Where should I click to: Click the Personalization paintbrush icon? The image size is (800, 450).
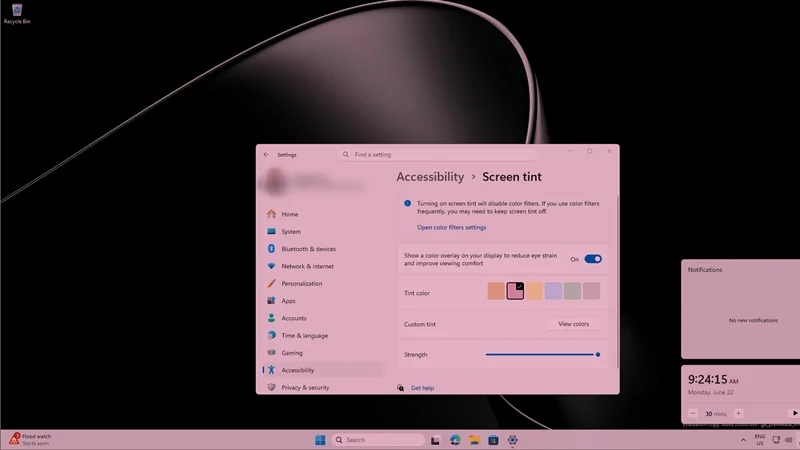coord(271,284)
